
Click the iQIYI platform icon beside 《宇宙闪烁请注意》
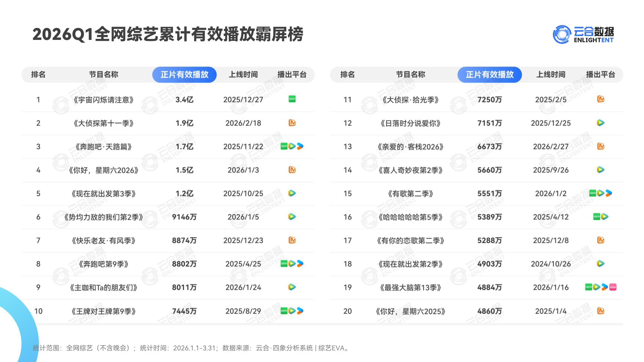click(291, 99)
